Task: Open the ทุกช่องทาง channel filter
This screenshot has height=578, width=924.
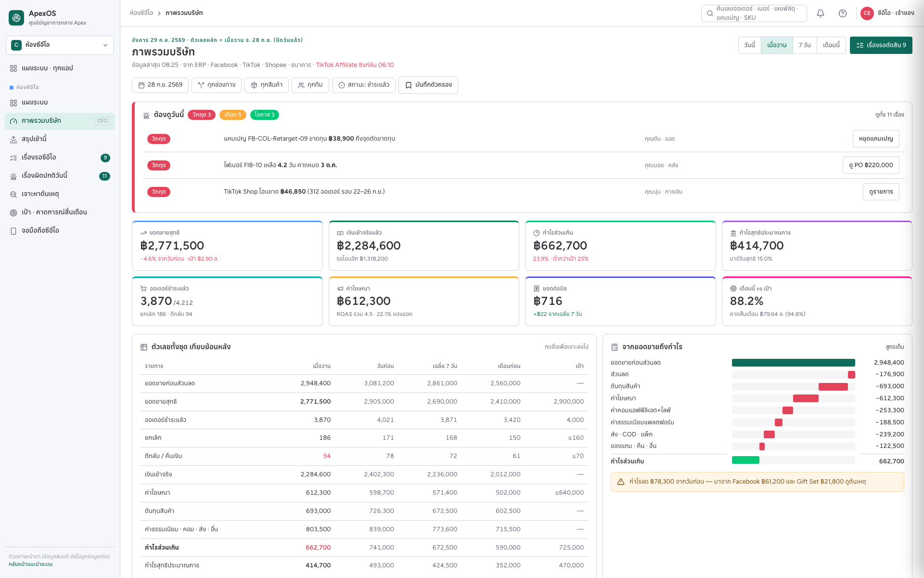Action: [x=217, y=85]
